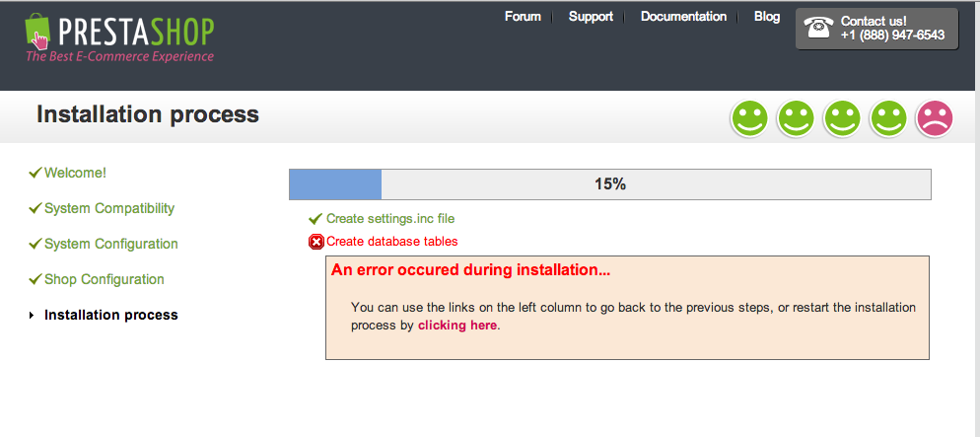Click the 'Create database tables' error text
The width and height of the screenshot is (980, 437).
[x=391, y=242]
